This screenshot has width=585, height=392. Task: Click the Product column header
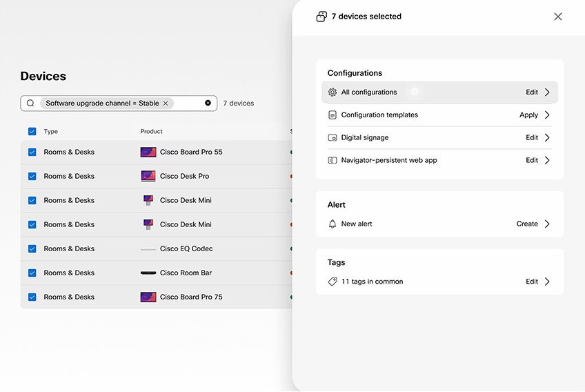coord(151,131)
